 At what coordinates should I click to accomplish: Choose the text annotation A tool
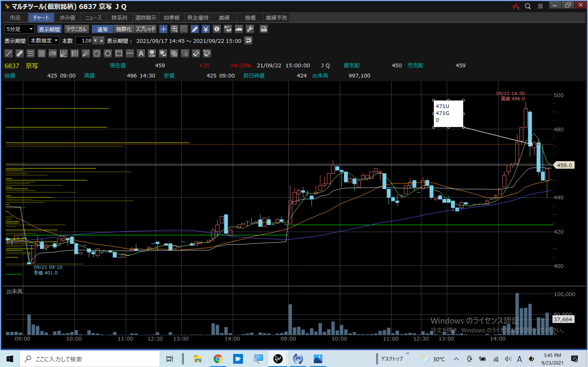tap(141, 53)
